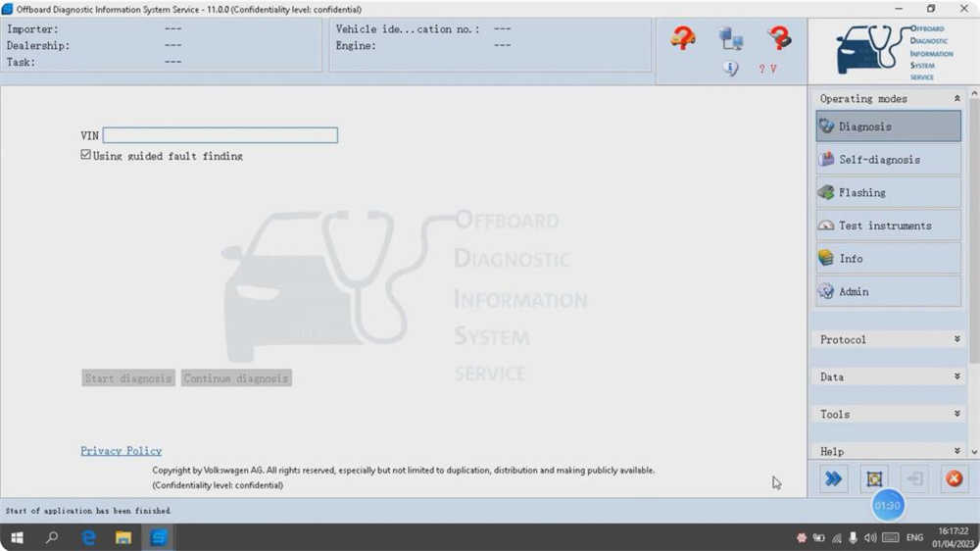Click the red cancel icon at bottom right
The image size is (980, 551).
coord(954,479)
